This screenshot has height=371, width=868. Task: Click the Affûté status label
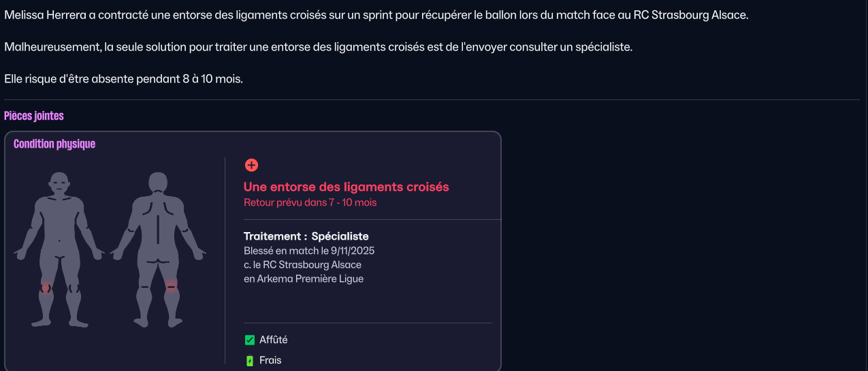pyautogui.click(x=274, y=340)
